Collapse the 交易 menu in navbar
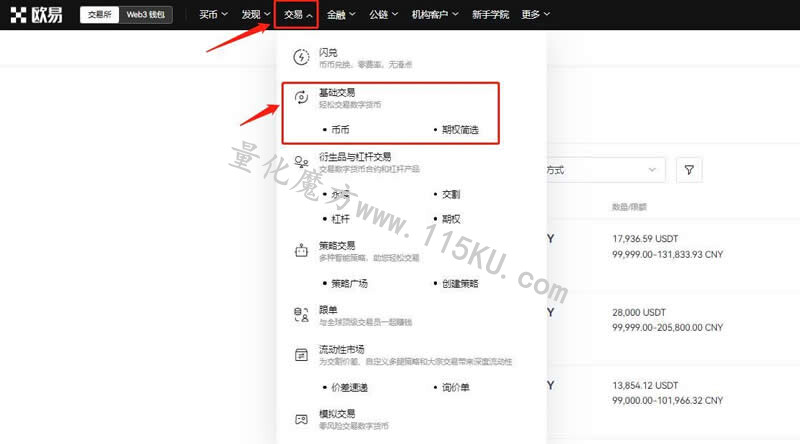 (x=298, y=15)
